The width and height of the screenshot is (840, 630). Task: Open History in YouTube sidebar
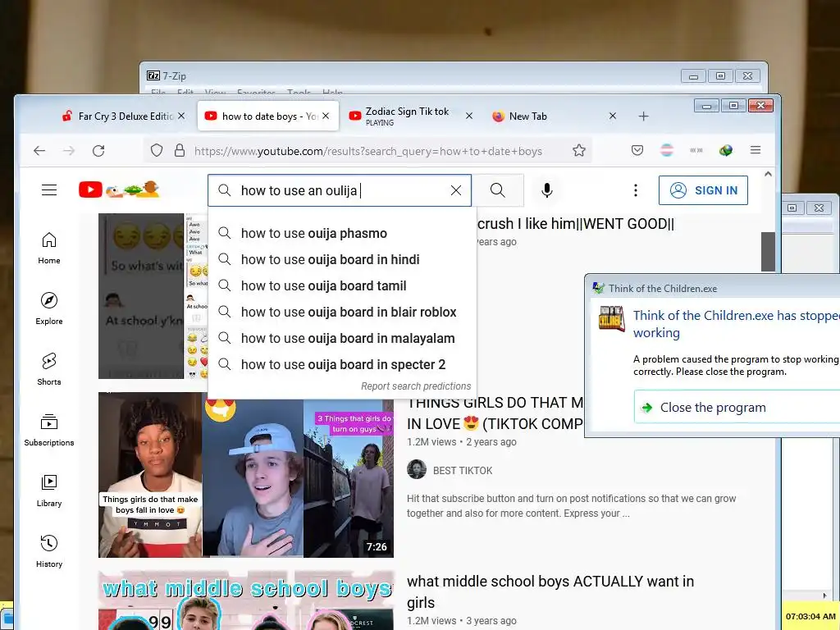tap(48, 551)
